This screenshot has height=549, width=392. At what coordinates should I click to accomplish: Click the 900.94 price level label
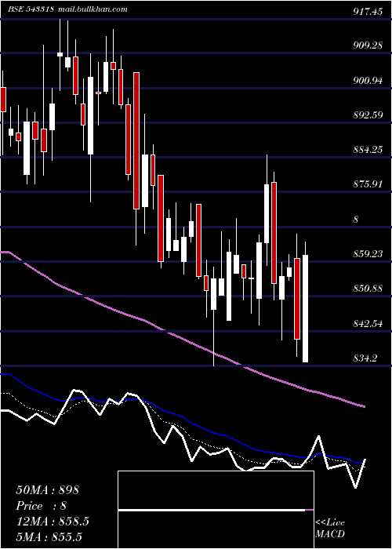coord(368,81)
